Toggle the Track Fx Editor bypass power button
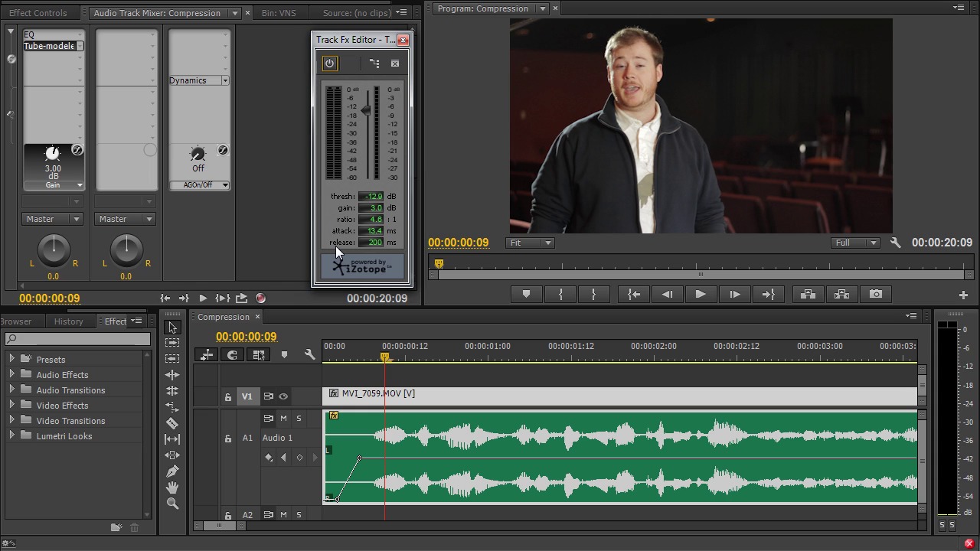980x551 pixels. coord(329,64)
